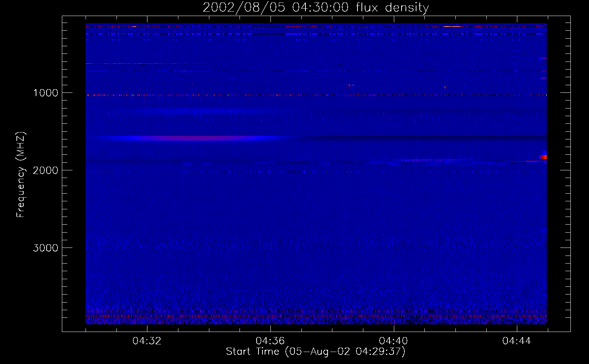Click the 04:44 time tick label
This screenshot has width=589, height=364.
click(517, 341)
